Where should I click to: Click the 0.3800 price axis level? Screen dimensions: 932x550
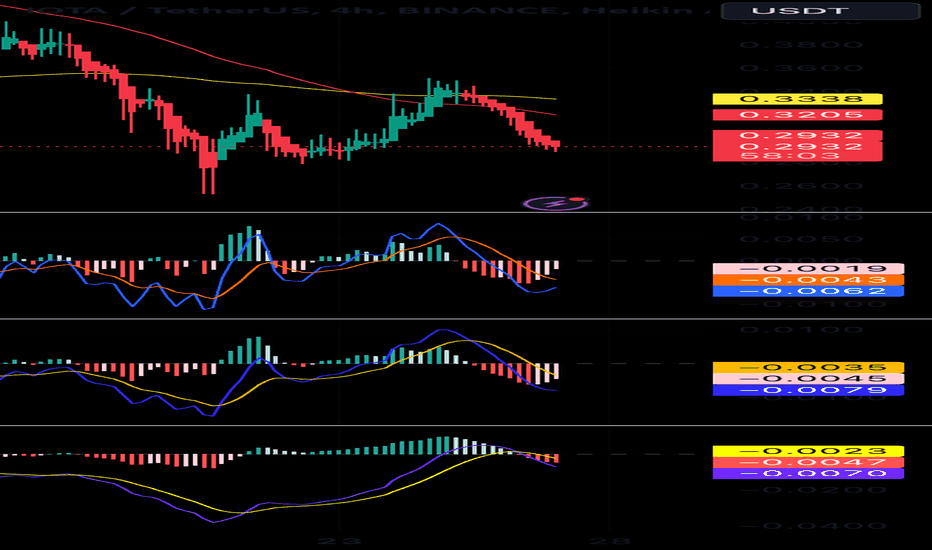[801, 45]
